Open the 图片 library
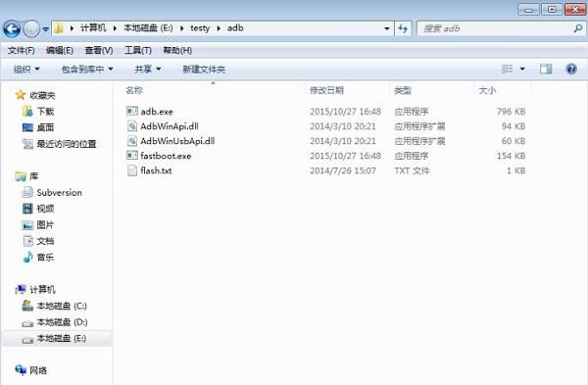 pyautogui.click(x=45, y=225)
